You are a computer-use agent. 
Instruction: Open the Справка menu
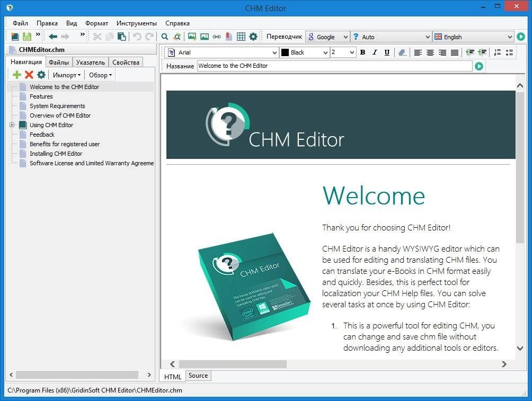tap(178, 23)
